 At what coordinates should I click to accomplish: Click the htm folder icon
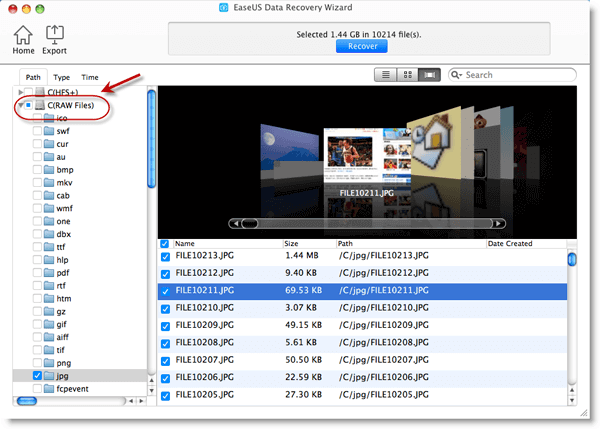click(x=49, y=298)
